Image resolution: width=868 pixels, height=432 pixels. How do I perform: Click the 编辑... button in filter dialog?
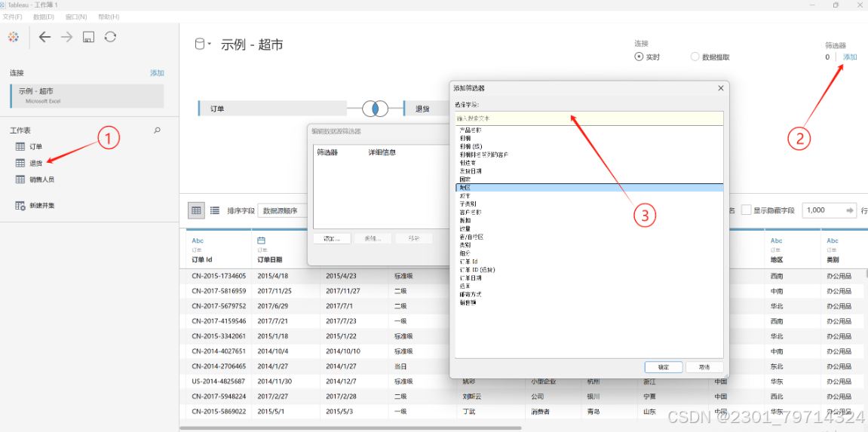pyautogui.click(x=373, y=238)
